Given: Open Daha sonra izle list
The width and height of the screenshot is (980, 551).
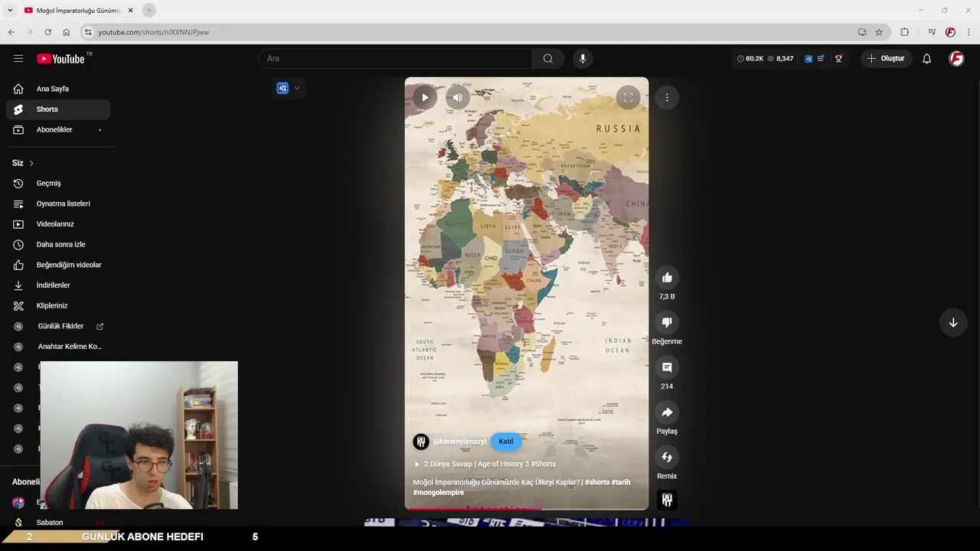Looking at the screenshot, I should pos(58,245).
